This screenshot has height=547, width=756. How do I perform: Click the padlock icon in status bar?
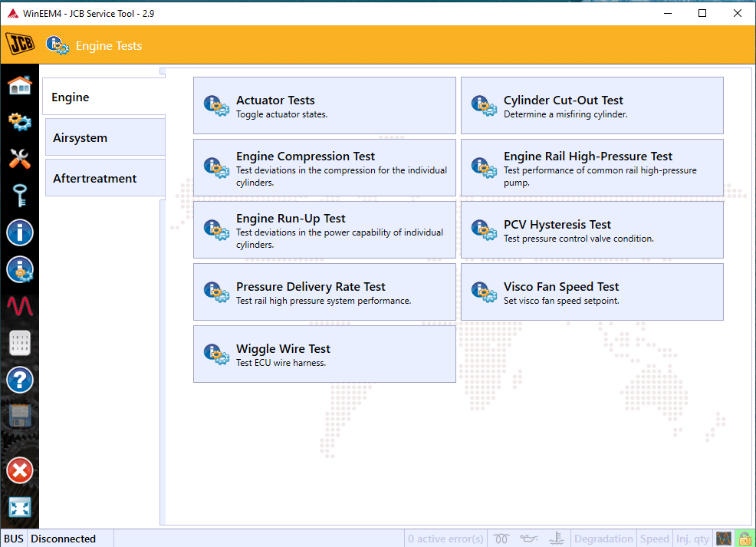tap(744, 539)
